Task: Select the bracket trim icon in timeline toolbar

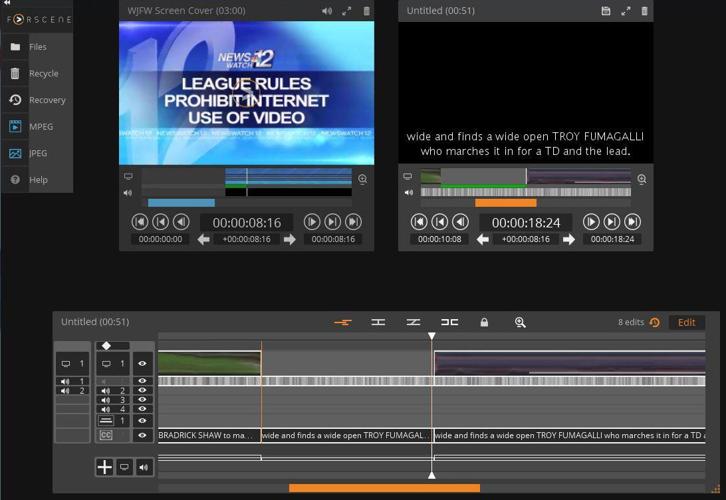Action: tap(449, 322)
